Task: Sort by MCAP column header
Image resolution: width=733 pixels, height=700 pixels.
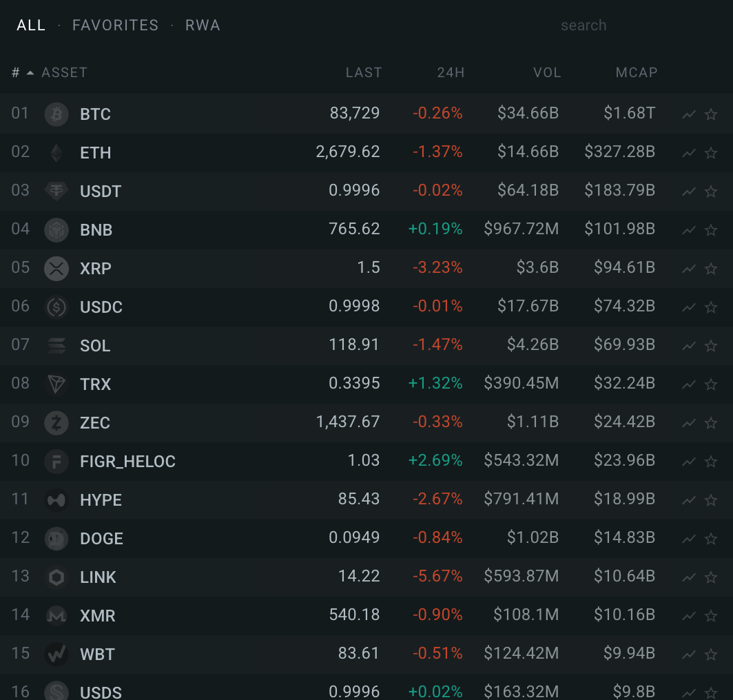Action: coord(637,72)
